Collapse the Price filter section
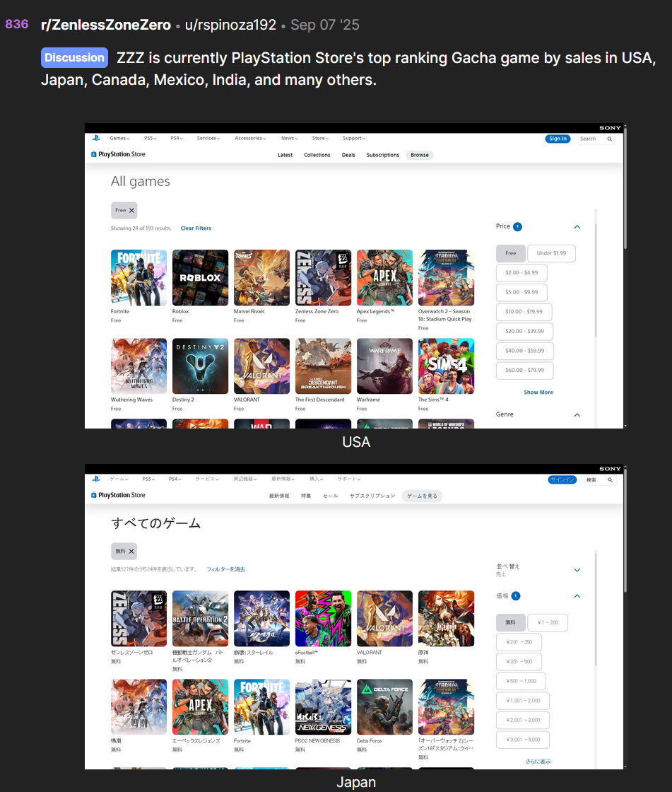This screenshot has height=792, width=672. click(x=577, y=227)
